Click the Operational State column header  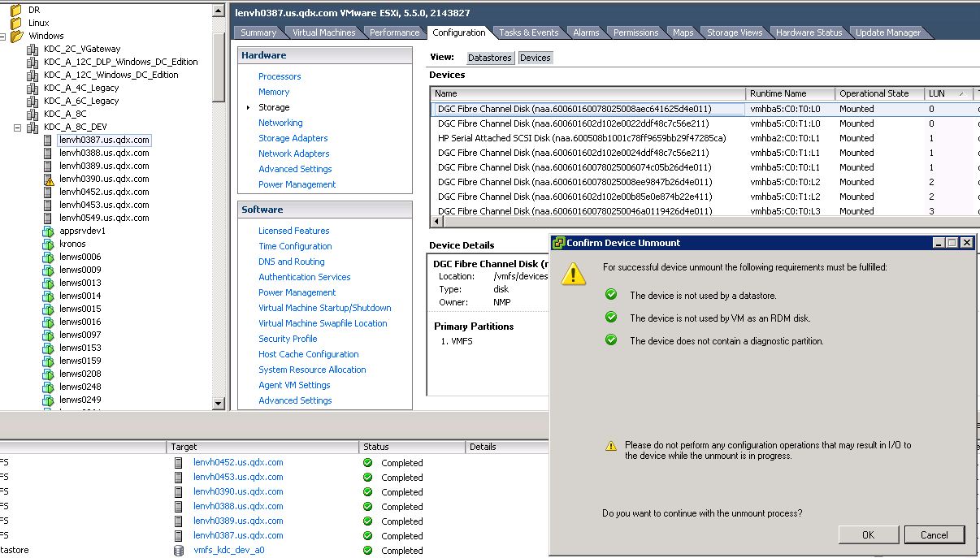coord(880,93)
